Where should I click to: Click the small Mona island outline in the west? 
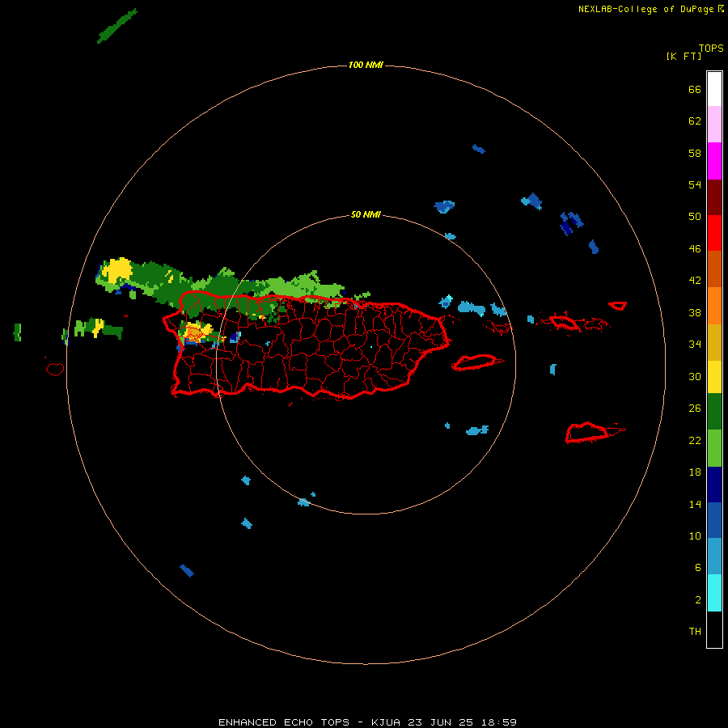[x=55, y=369]
